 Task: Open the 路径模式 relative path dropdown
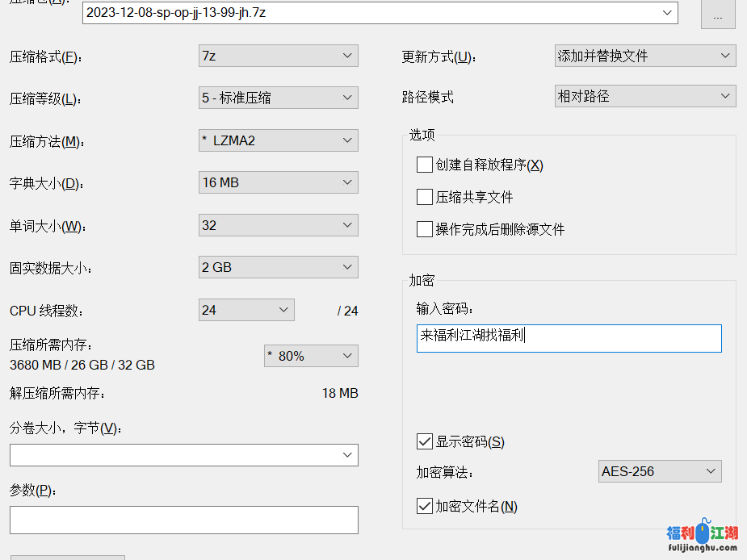click(x=644, y=96)
